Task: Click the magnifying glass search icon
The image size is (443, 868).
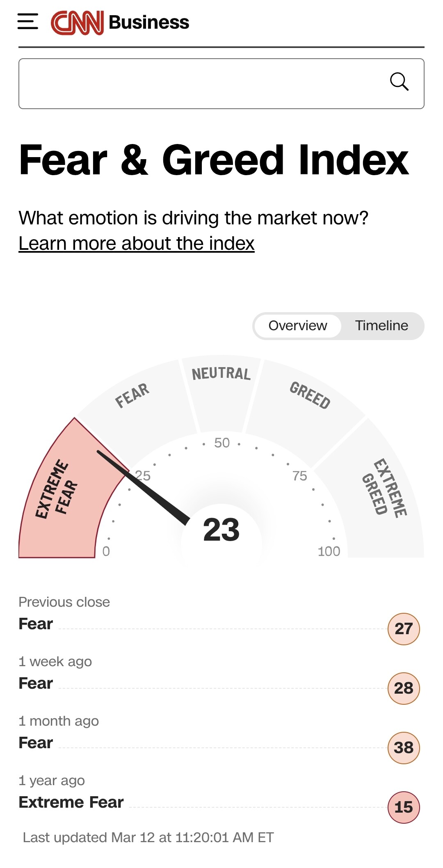Action: [x=399, y=82]
